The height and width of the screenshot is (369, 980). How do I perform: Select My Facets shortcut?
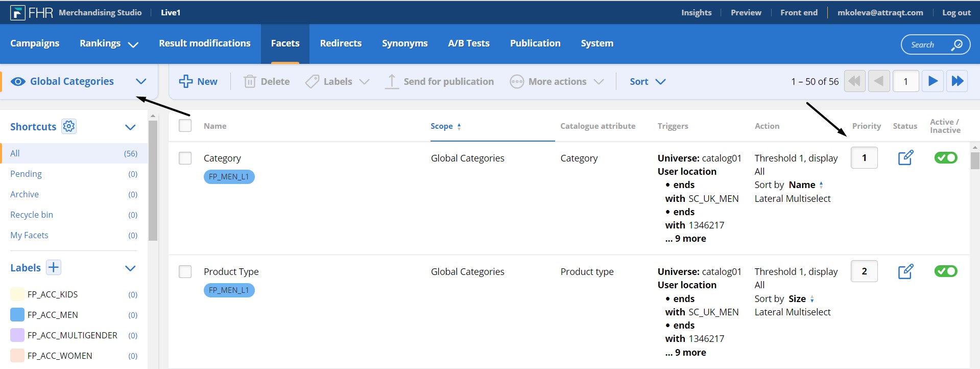tap(74, 235)
